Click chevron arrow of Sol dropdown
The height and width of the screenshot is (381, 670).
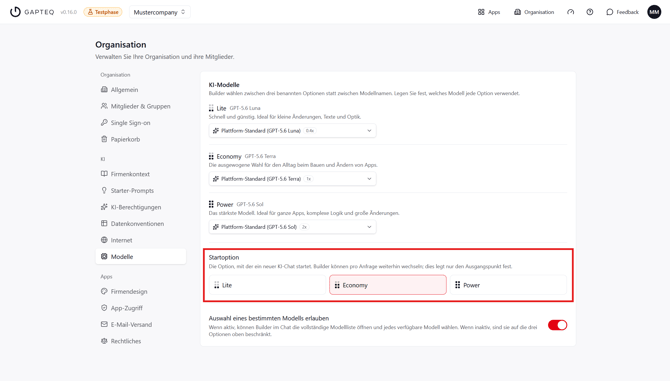point(369,227)
